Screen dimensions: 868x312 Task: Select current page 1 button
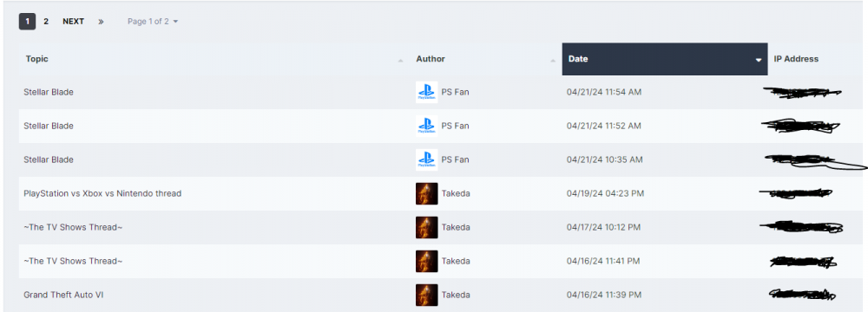point(27,22)
